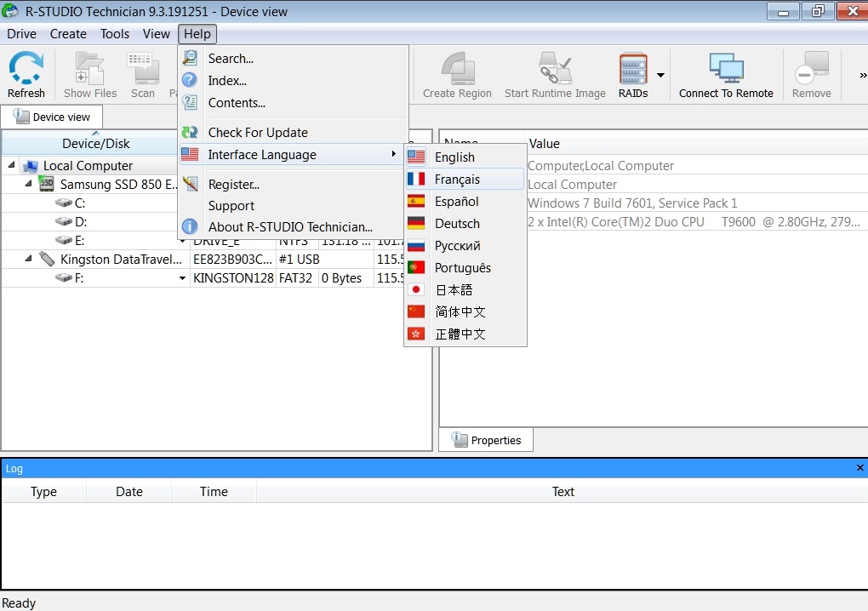868x611 pixels.
Task: Click the Contents help icon
Action: click(x=190, y=102)
